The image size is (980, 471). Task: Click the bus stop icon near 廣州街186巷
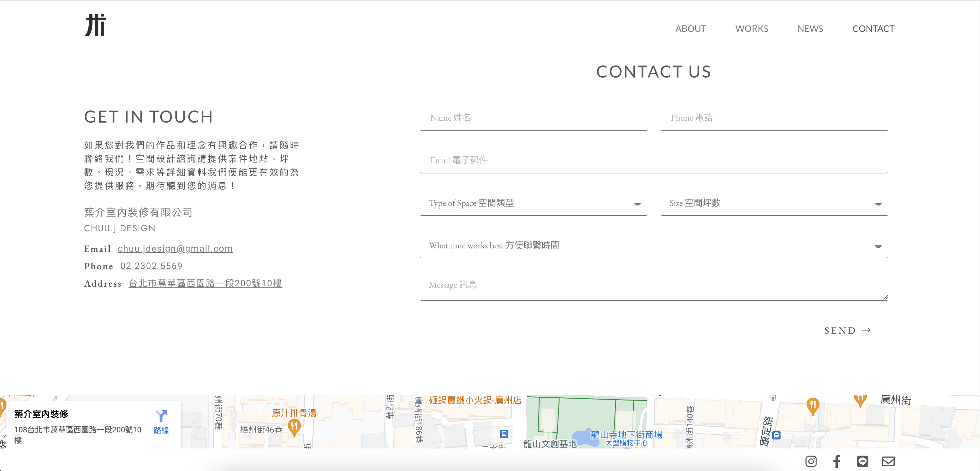tap(504, 434)
